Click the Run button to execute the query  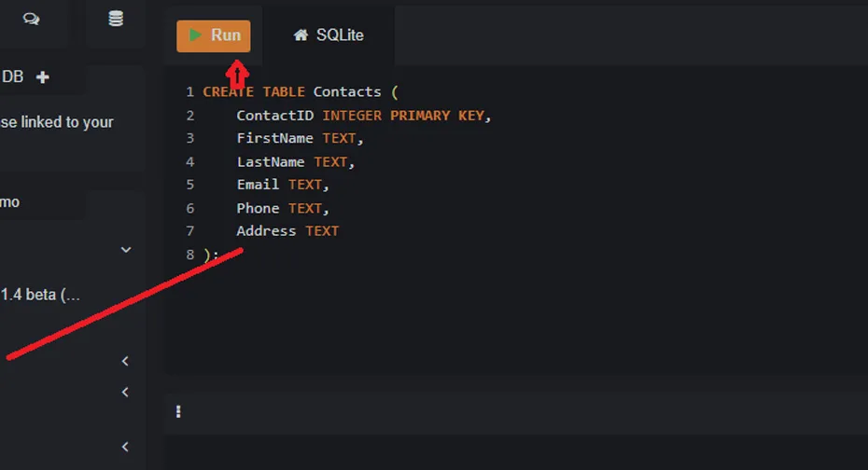(214, 35)
